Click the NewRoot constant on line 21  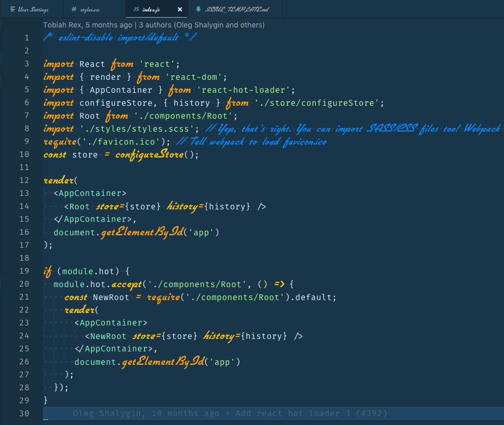(x=109, y=297)
